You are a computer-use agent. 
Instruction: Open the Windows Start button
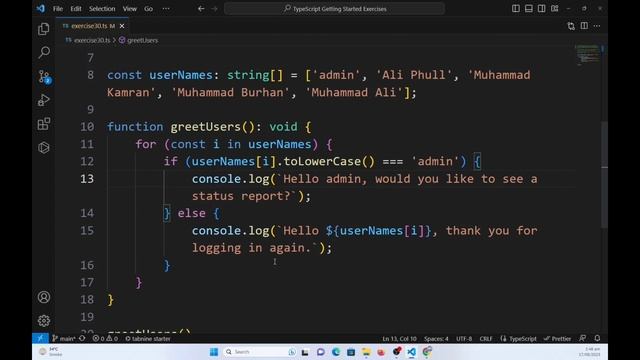213,352
